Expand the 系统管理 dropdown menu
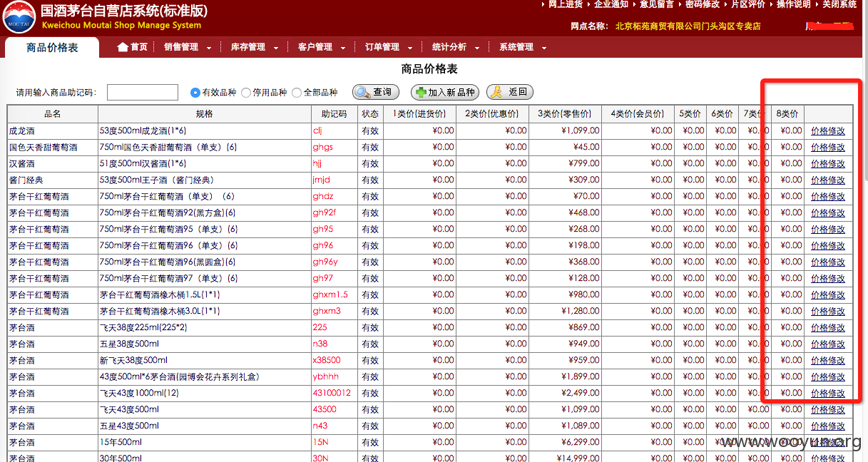Image resolution: width=868 pixels, height=462 pixels. pos(523,47)
